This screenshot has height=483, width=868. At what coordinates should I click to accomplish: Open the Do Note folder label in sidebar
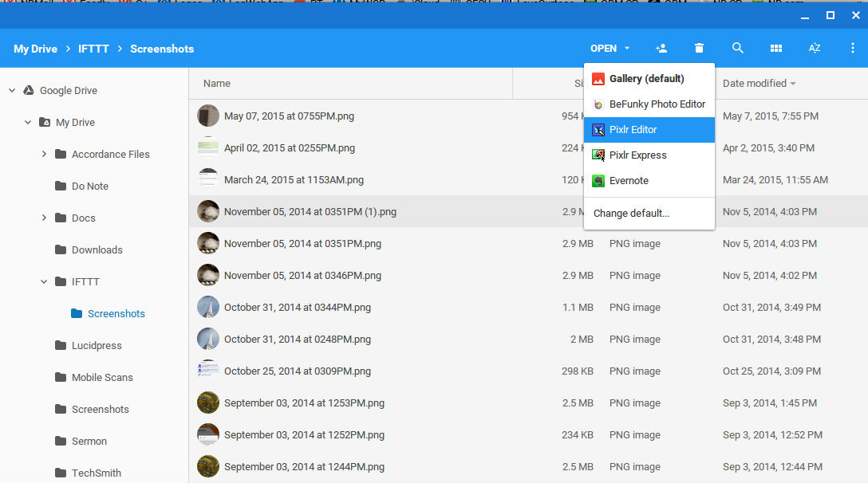pyautogui.click(x=90, y=186)
